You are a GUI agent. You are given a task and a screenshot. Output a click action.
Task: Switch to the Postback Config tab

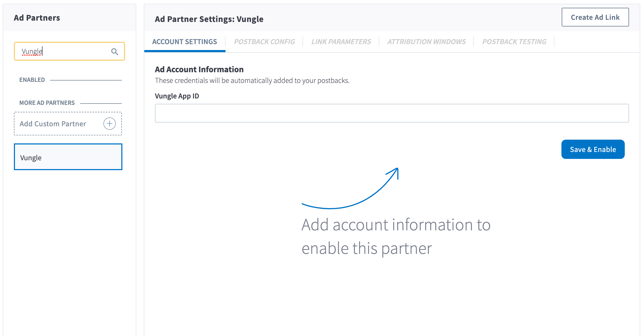[x=264, y=42]
